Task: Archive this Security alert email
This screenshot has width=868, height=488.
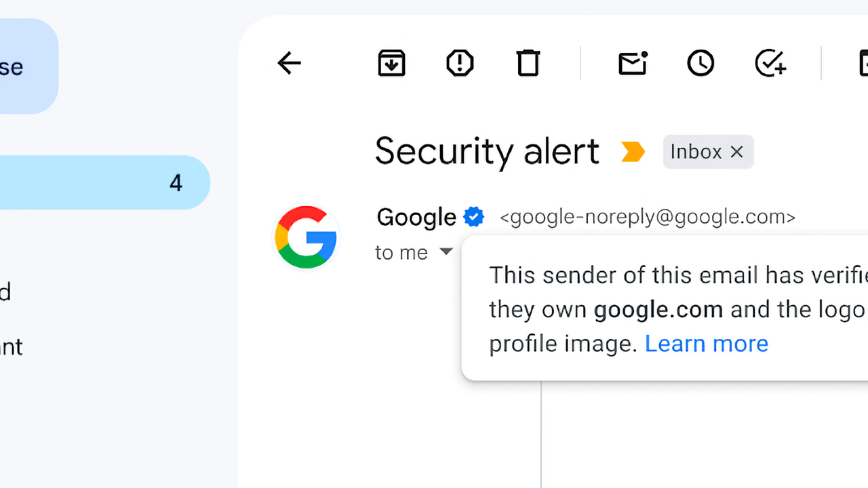Action: [x=391, y=64]
